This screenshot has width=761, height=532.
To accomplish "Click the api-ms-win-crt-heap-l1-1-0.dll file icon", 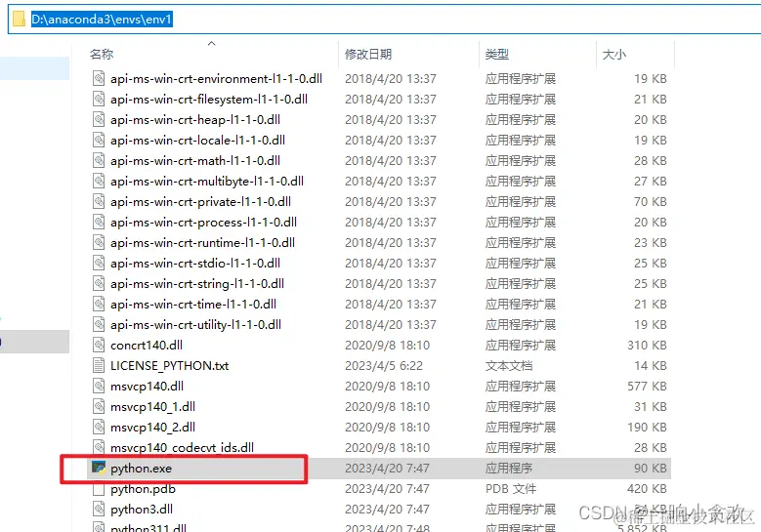I will pyautogui.click(x=99, y=119).
